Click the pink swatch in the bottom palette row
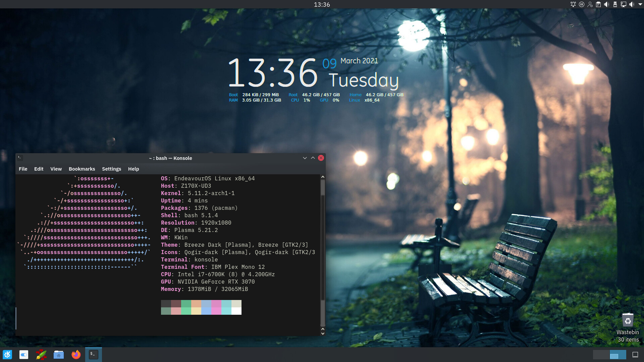 pyautogui.click(x=216, y=311)
